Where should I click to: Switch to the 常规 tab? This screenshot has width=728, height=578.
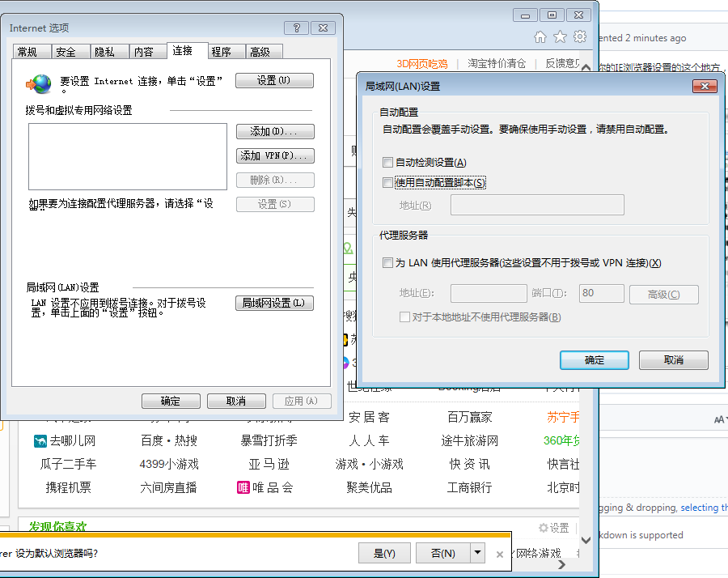point(32,51)
